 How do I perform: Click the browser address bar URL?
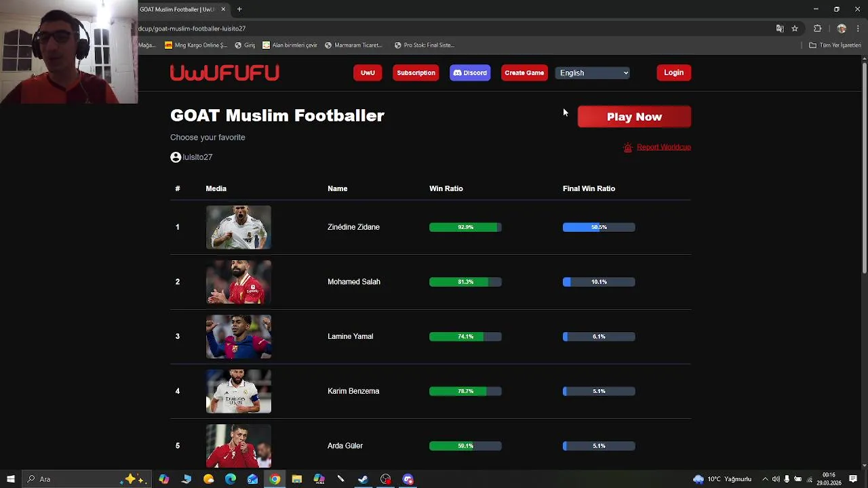tap(192, 28)
